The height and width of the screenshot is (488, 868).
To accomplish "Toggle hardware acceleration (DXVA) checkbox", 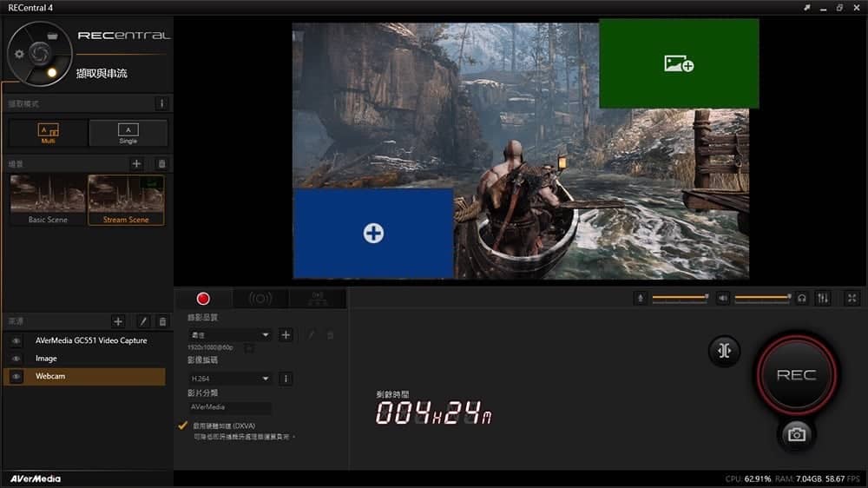I will 182,425.
